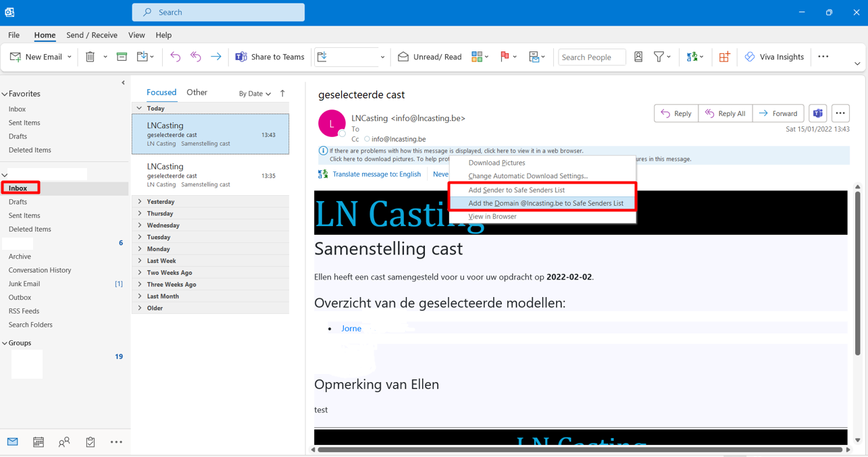Open the Address Book icon
The image size is (868, 457).
coord(638,57)
